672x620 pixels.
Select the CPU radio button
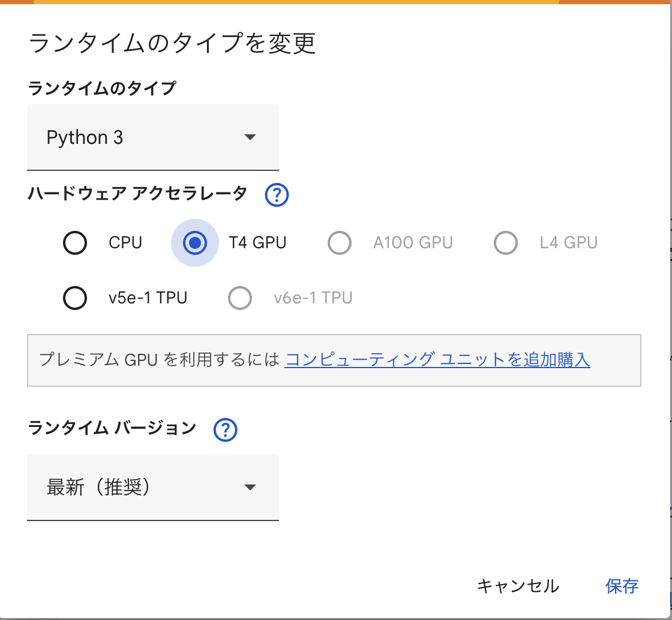75,243
